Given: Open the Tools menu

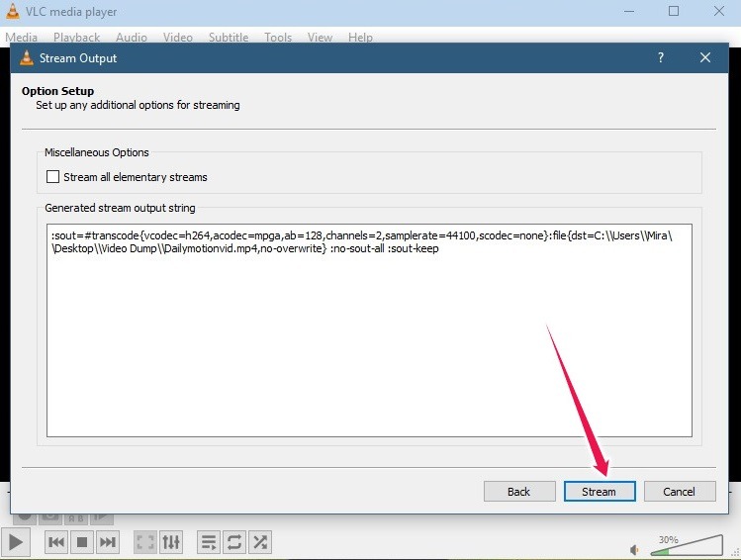Looking at the screenshot, I should (x=278, y=37).
